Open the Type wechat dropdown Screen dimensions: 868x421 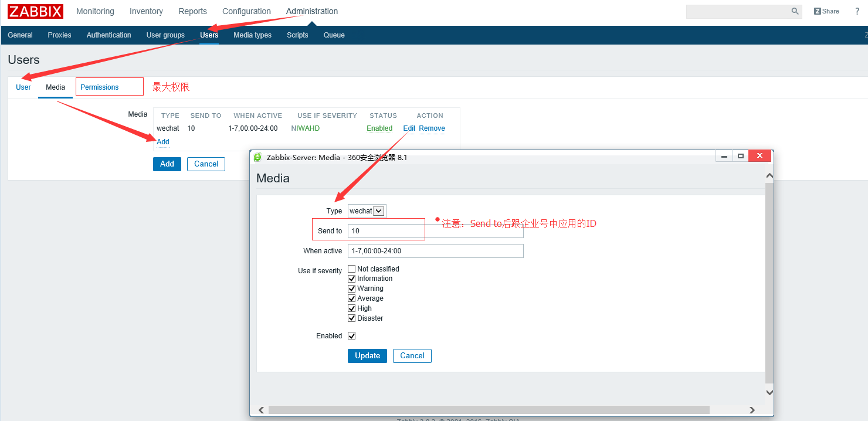[x=367, y=211]
